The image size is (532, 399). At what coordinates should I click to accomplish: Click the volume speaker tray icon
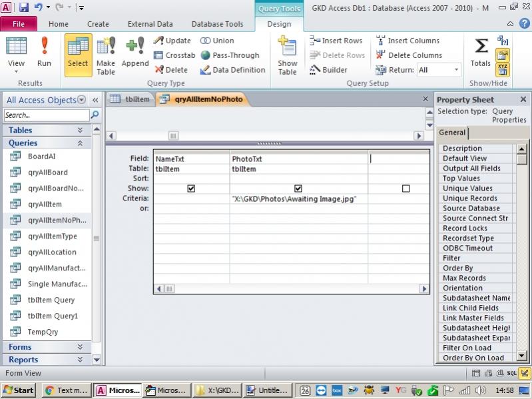coord(481,390)
